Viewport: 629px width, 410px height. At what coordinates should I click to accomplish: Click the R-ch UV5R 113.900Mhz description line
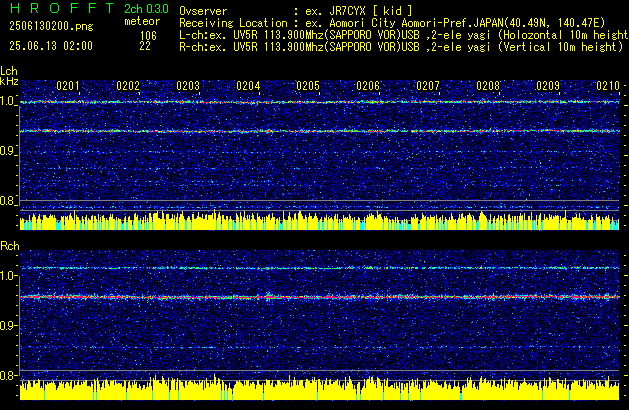(x=401, y=47)
